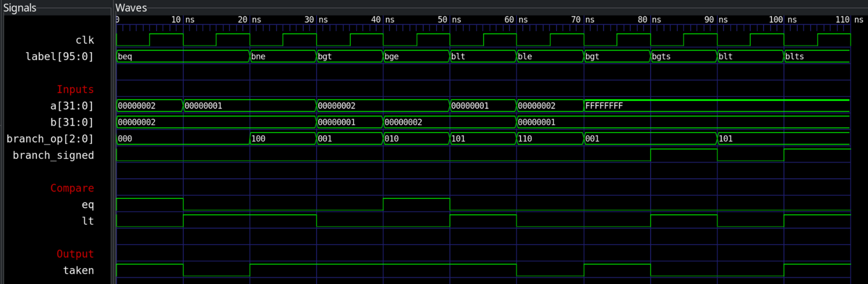Click the bgts value in label row
The height and width of the screenshot is (284, 868).
(x=661, y=56)
